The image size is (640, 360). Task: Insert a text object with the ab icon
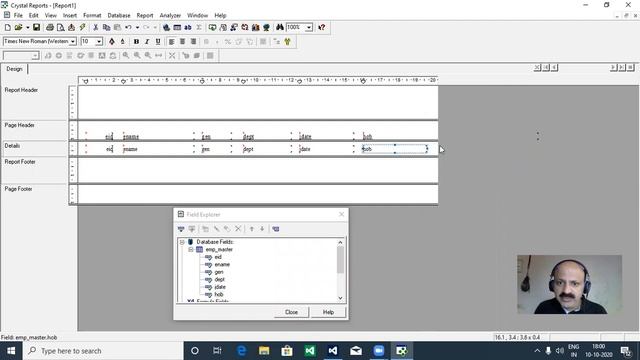188,27
